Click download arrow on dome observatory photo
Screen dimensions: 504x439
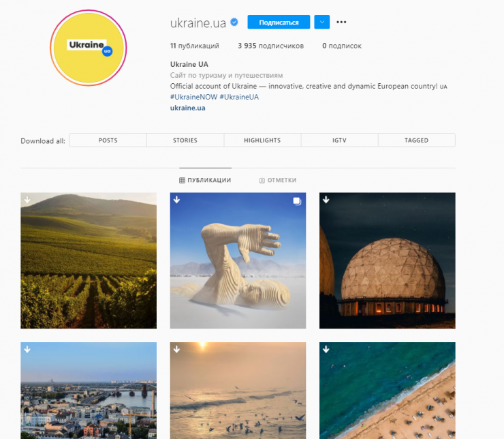point(326,200)
